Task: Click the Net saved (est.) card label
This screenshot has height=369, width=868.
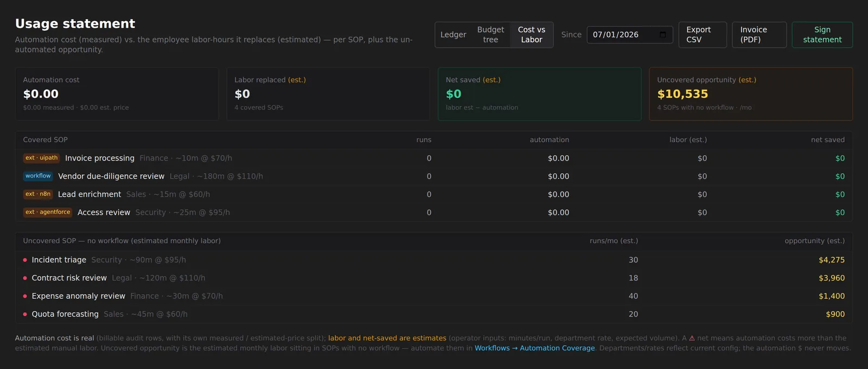Action: click(x=473, y=80)
